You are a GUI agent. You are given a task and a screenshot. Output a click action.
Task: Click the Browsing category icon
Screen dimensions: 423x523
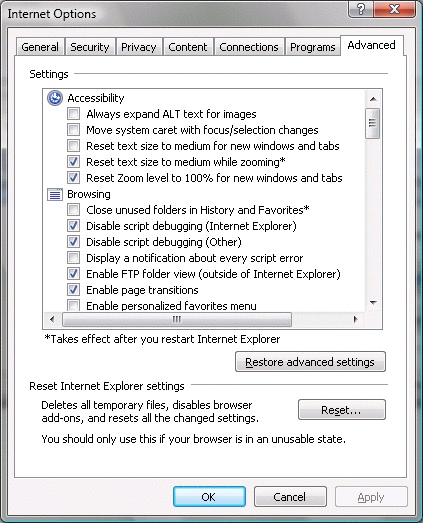pyautogui.click(x=55, y=194)
